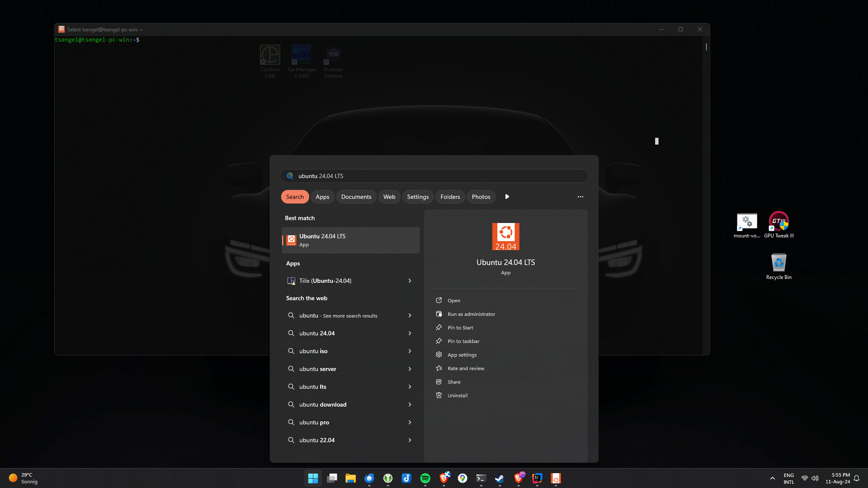Open the volume speaker tray icon

[815, 478]
